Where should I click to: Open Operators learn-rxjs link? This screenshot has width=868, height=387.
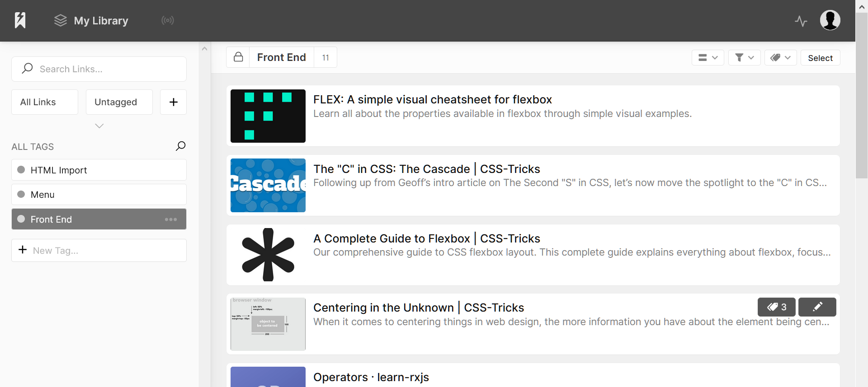[371, 377]
